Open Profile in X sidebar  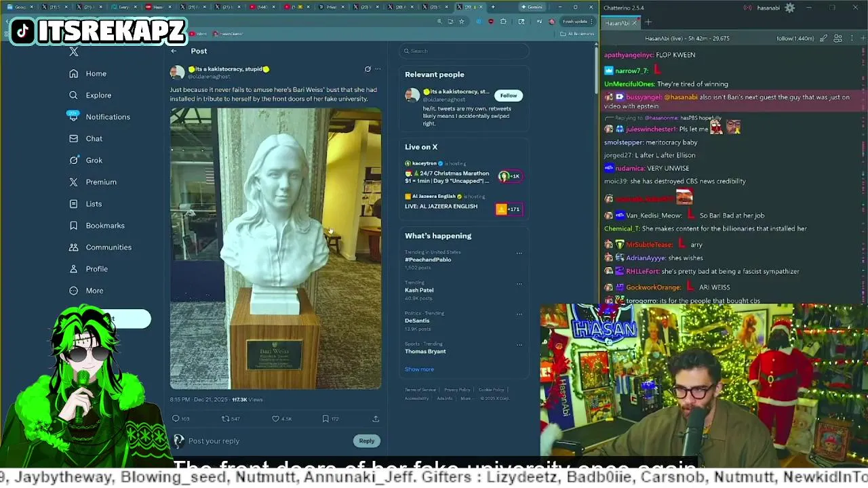pos(89,268)
